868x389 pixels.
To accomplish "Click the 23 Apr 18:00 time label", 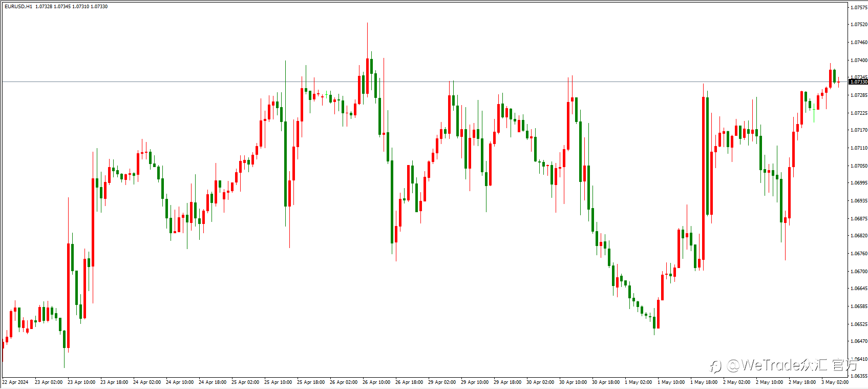I will click(114, 382).
